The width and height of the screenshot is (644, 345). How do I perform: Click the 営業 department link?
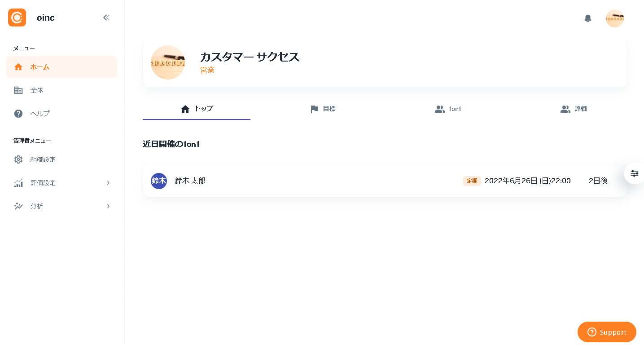coord(207,70)
